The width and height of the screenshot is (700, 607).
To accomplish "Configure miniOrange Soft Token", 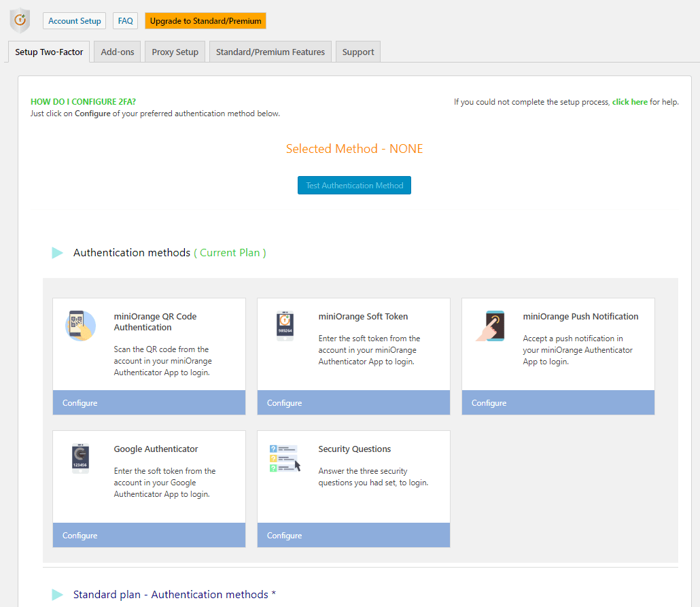I will 353,402.
